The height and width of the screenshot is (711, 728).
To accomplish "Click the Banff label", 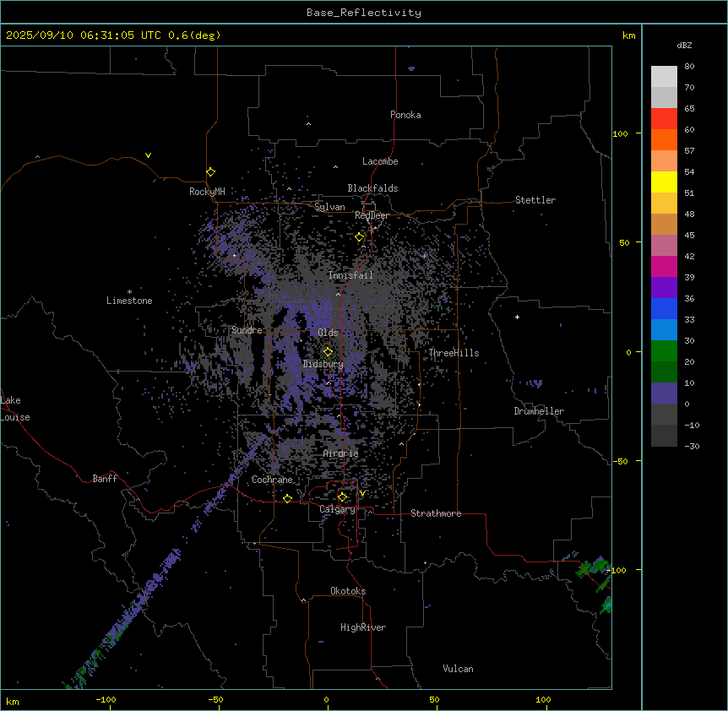I will point(105,479).
